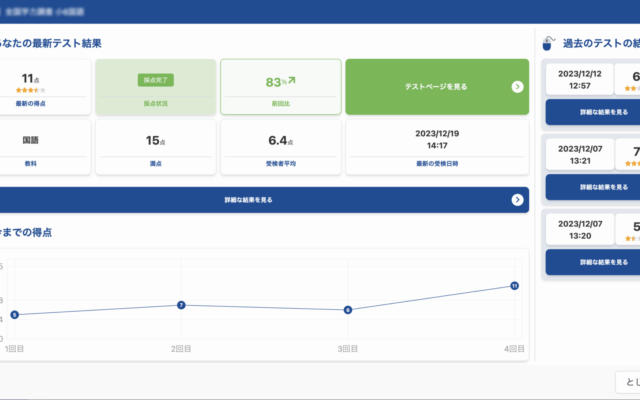Select the 1回目 data point on the chart
This screenshot has width=640, height=400.
click(14, 315)
